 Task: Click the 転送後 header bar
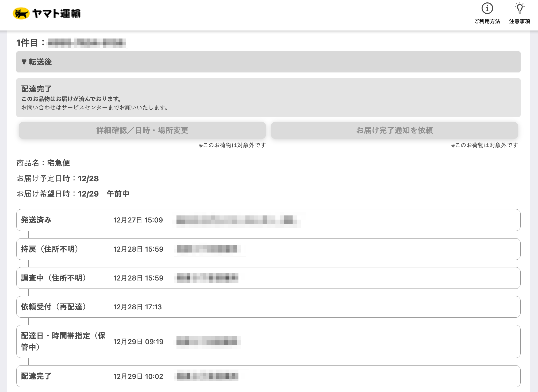(268, 62)
